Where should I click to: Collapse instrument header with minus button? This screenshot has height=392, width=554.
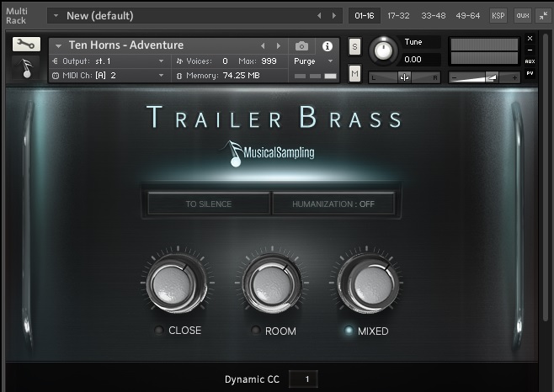530,50
